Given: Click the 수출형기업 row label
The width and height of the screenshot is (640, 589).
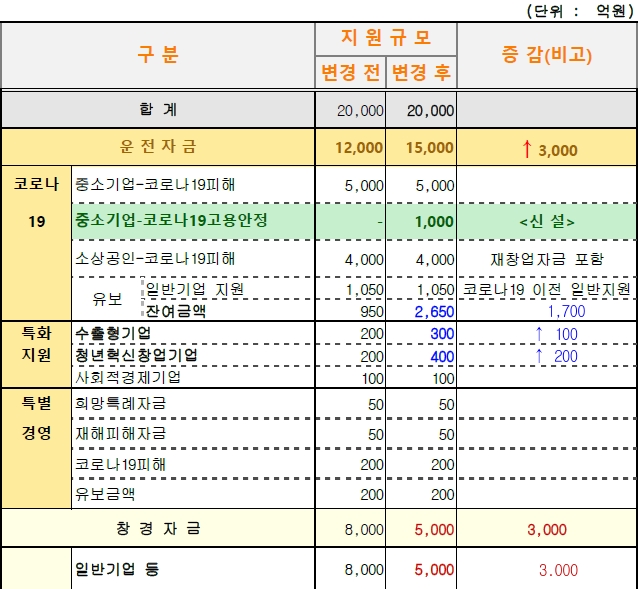Looking at the screenshot, I should tap(114, 333).
